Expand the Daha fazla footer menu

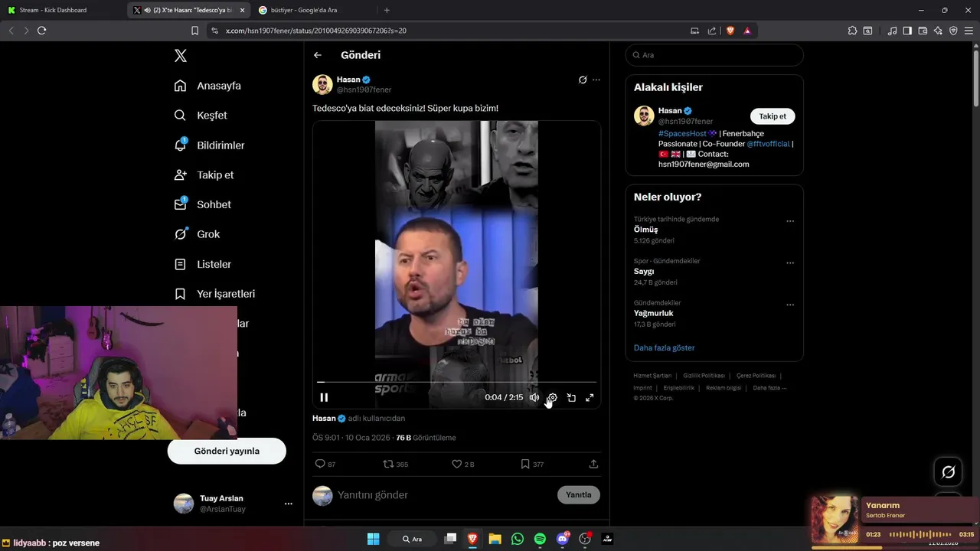769,388
